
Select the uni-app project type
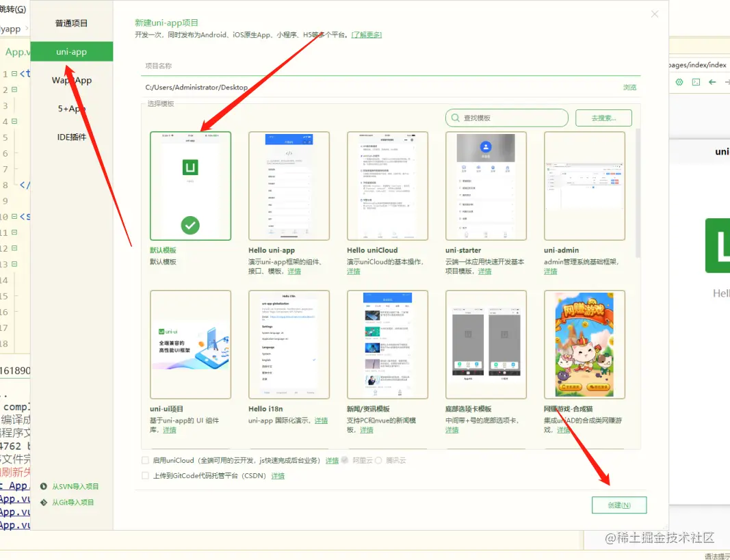[71, 52]
